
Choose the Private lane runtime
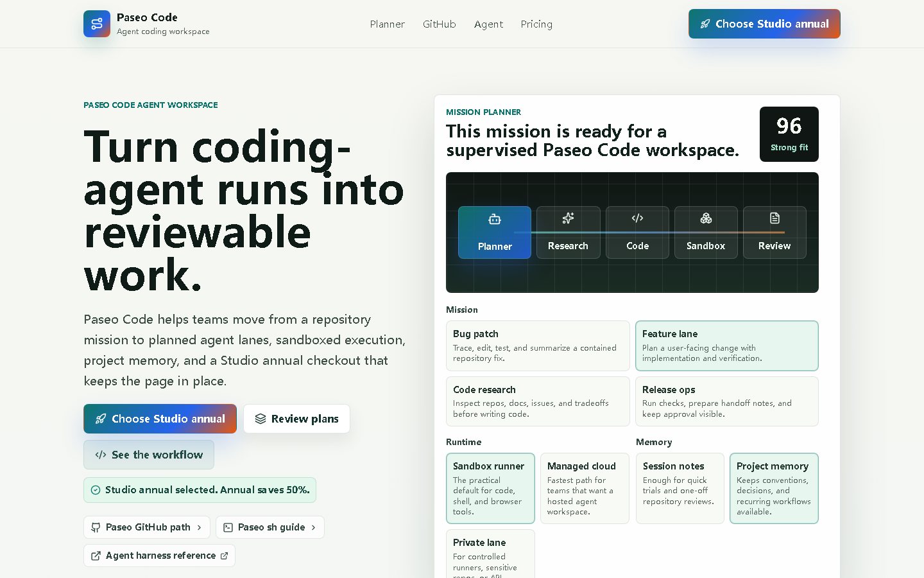tap(490, 554)
